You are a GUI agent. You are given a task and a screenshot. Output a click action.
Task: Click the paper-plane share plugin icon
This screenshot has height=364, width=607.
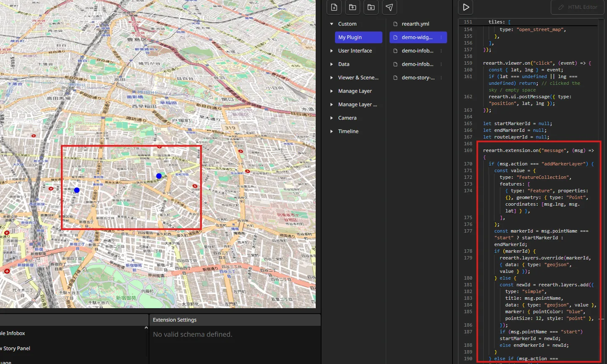click(x=390, y=7)
